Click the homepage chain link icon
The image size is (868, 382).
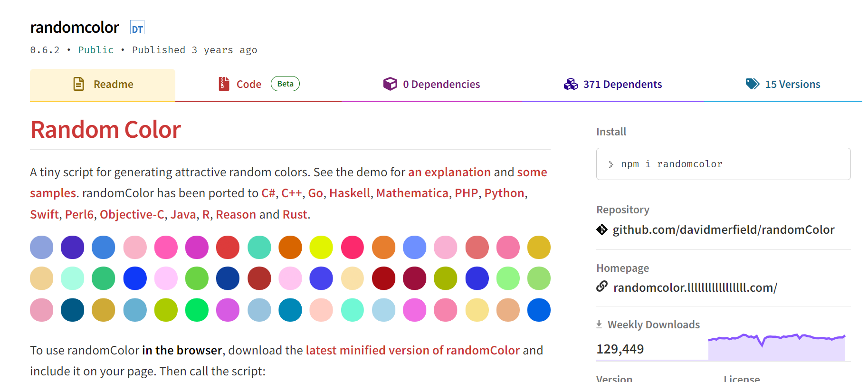tap(602, 286)
